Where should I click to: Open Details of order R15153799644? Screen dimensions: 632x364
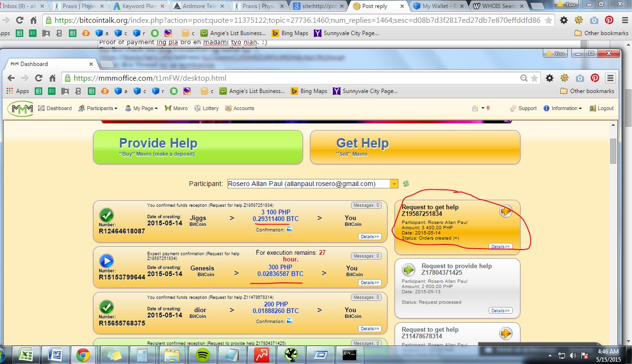[x=369, y=282]
